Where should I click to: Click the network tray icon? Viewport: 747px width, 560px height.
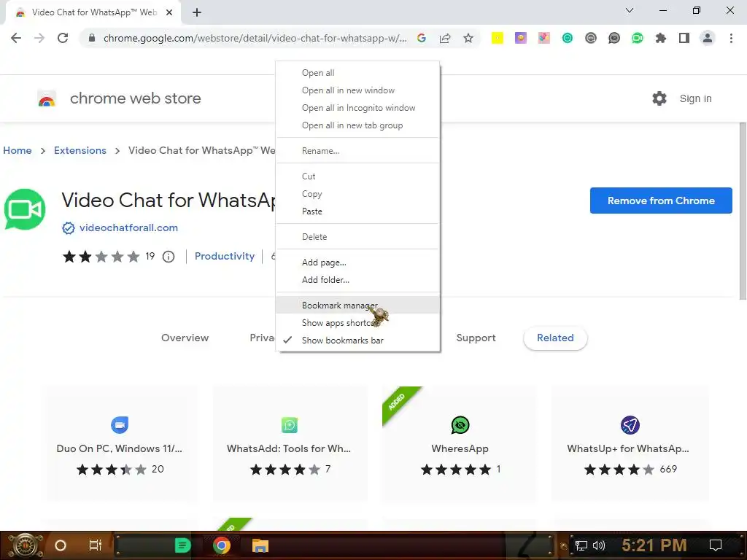pos(581,545)
